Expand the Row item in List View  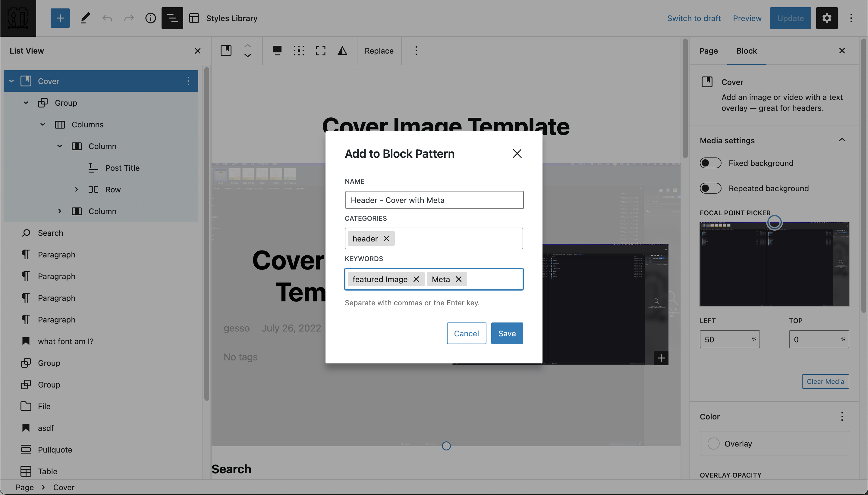click(x=77, y=189)
